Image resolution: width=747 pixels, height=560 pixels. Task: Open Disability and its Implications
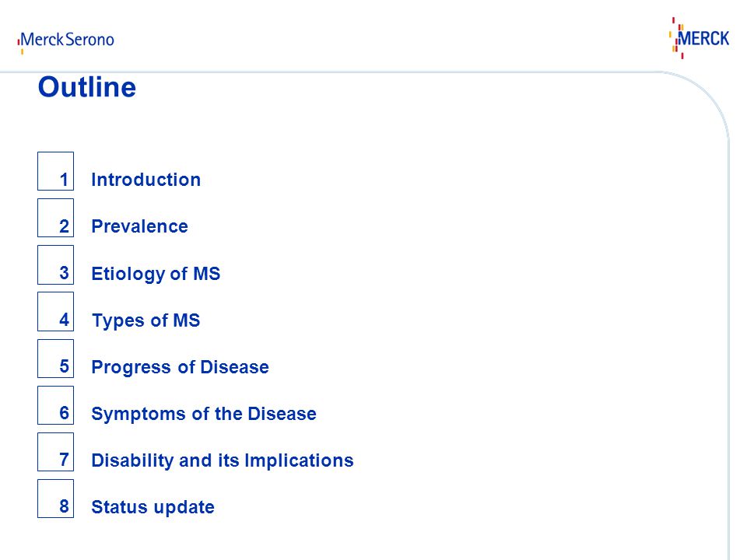click(223, 460)
